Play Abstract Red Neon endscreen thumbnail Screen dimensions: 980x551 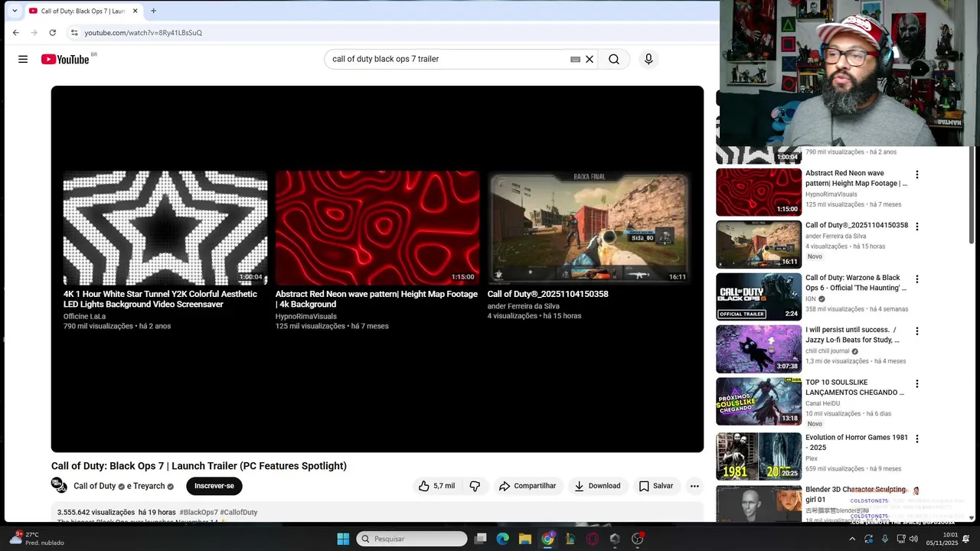[x=377, y=228]
